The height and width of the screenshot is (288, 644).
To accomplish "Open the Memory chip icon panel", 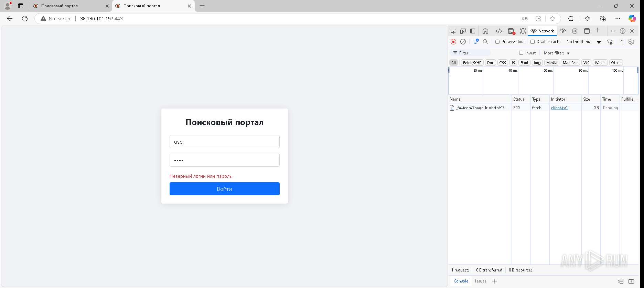I will [575, 31].
